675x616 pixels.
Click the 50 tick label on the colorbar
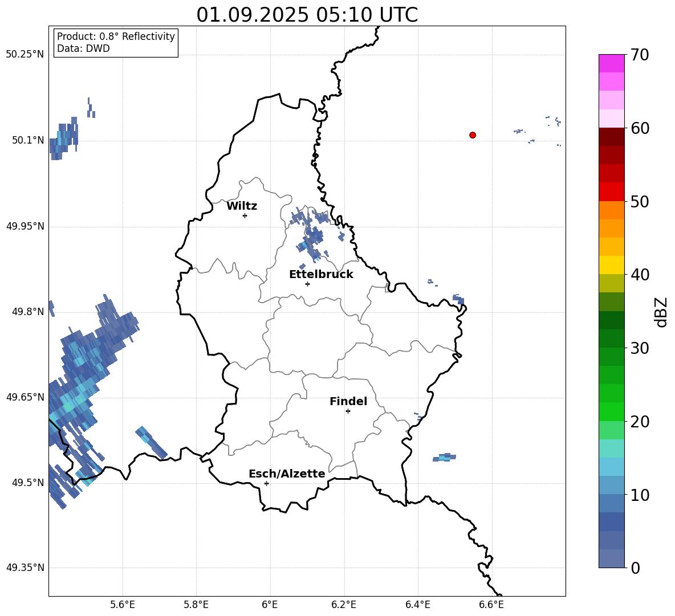(x=639, y=201)
